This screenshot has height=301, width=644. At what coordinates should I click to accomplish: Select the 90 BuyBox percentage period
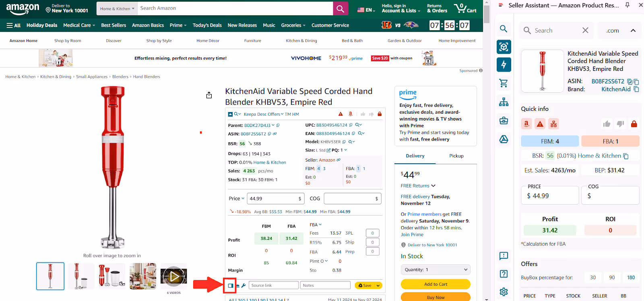[612, 277]
